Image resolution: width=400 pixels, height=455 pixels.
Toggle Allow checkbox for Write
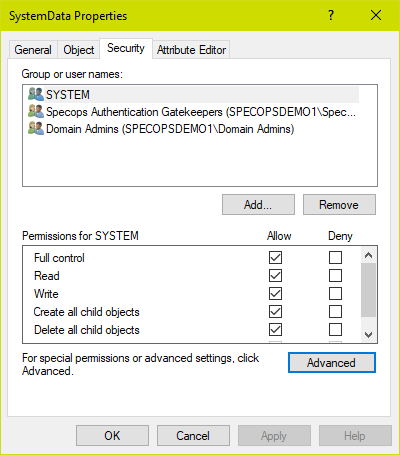pos(275,294)
